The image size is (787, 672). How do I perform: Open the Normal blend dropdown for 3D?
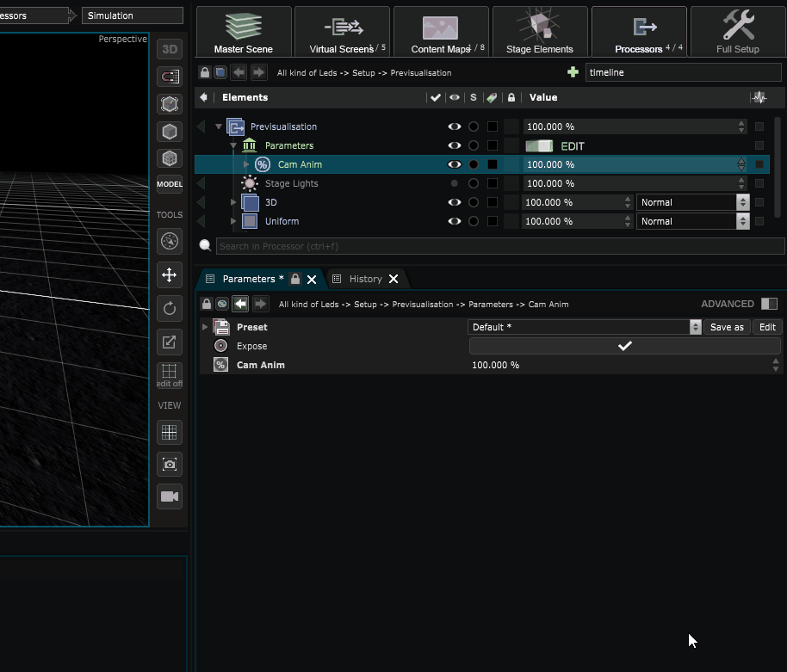click(x=692, y=202)
